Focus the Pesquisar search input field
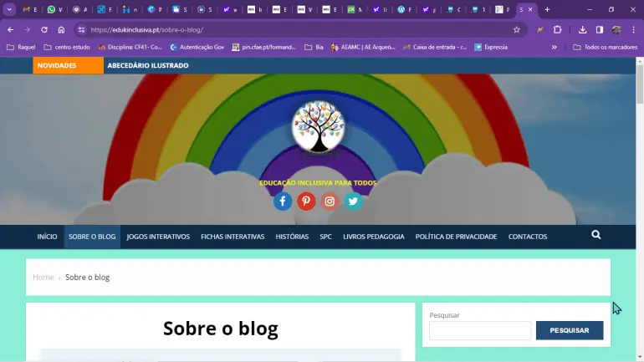The width and height of the screenshot is (644, 362). (480, 330)
